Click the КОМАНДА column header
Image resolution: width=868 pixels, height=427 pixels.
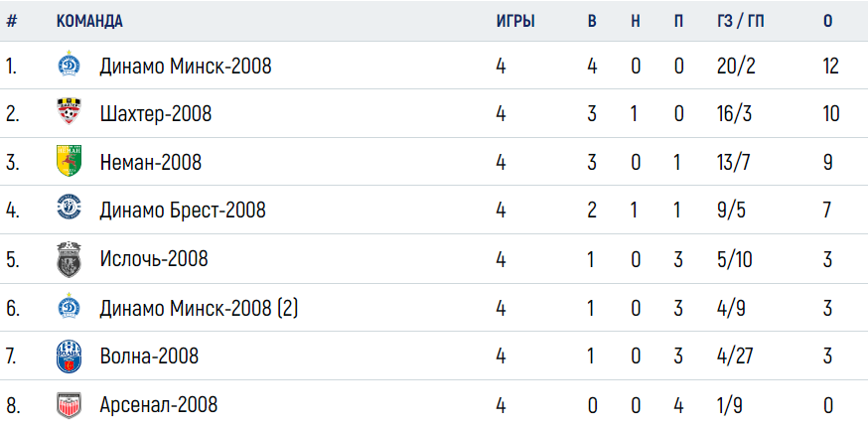89,22
